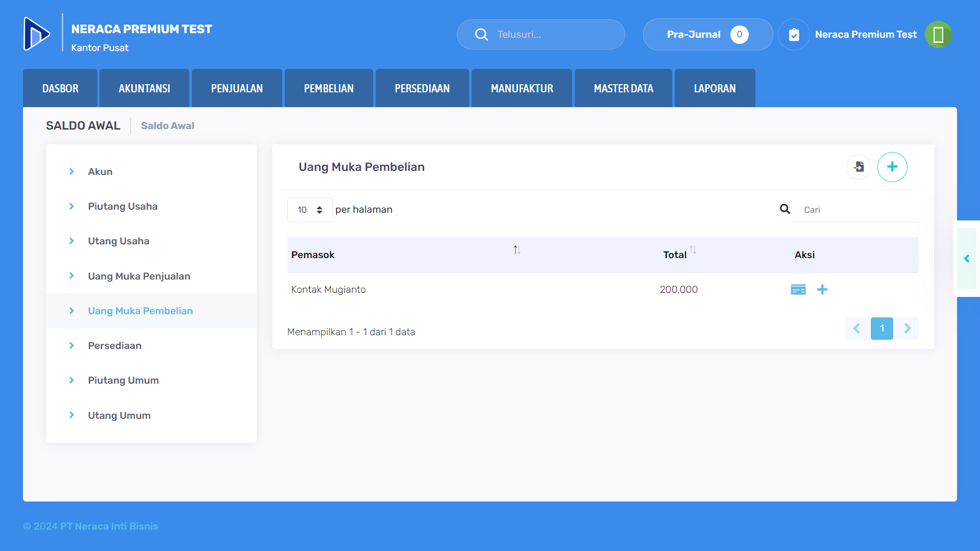
Task: Expand Piutang Umum chevron
Action: tap(71, 381)
